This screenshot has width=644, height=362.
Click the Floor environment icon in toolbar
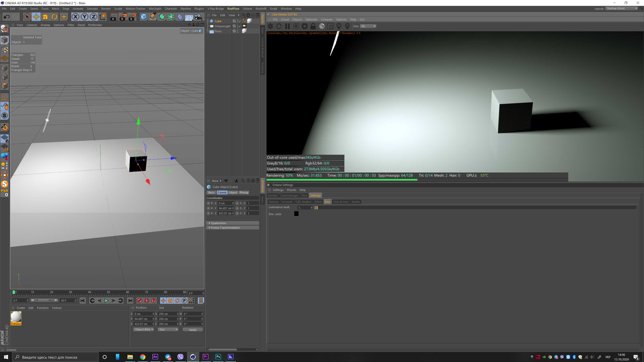189,17
